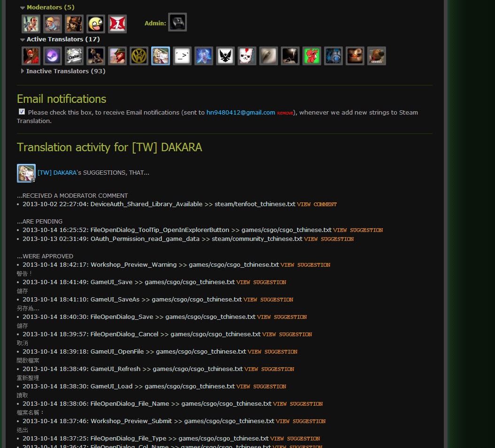
Task: Open the Steam logo translator avatar
Action: point(53,56)
